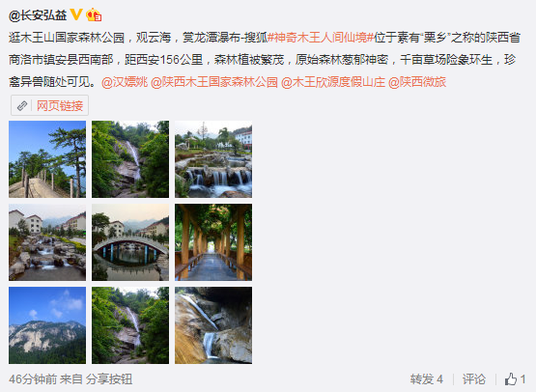
Task: Open the stone arch bridge photo
Action: (x=130, y=242)
